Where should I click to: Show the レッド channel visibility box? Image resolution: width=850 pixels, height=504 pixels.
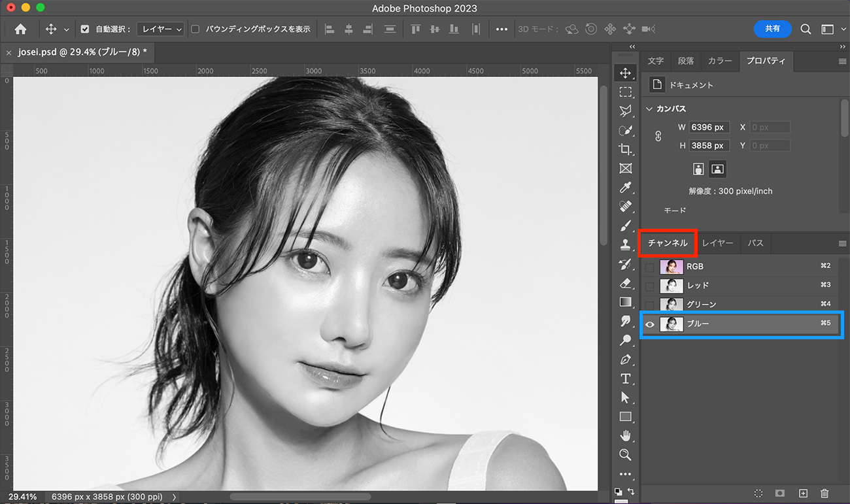coord(649,286)
